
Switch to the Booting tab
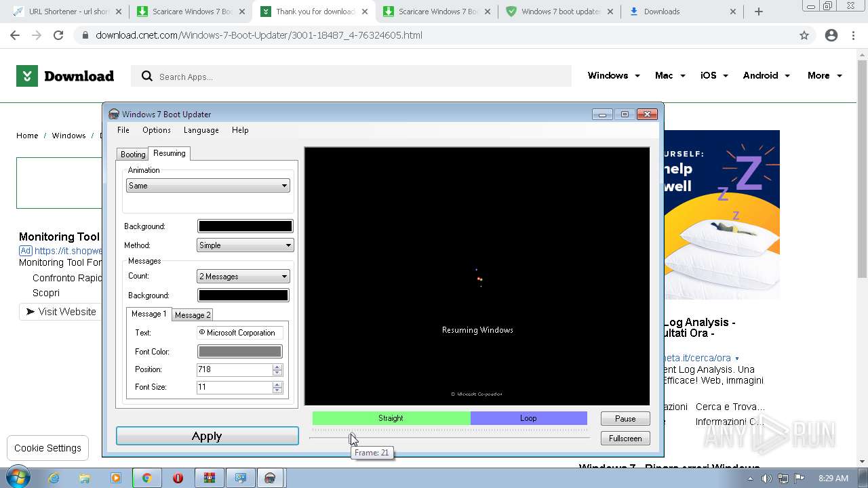[x=133, y=155]
